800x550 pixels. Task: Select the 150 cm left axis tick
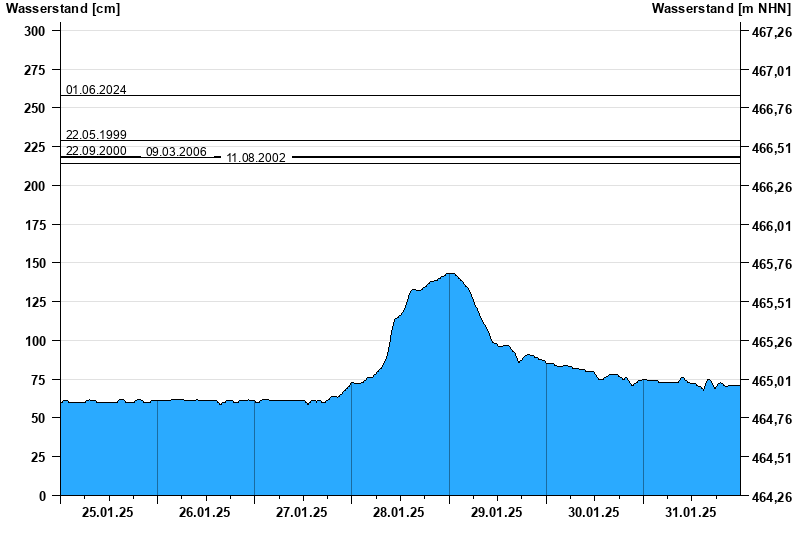point(35,263)
